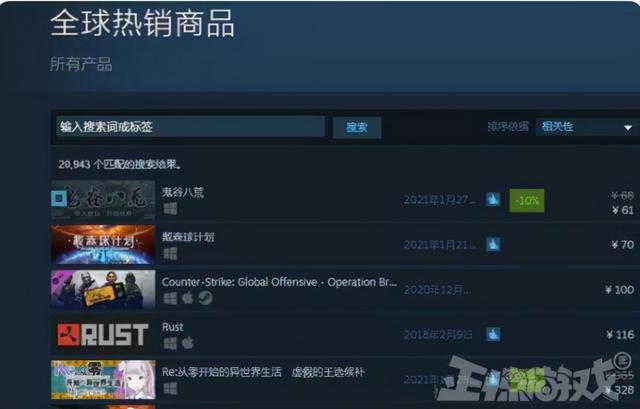Viewport: 640px width, 409px height.
Task: Click the Apple icon under Counter-Strike listing
Action: [x=188, y=298]
